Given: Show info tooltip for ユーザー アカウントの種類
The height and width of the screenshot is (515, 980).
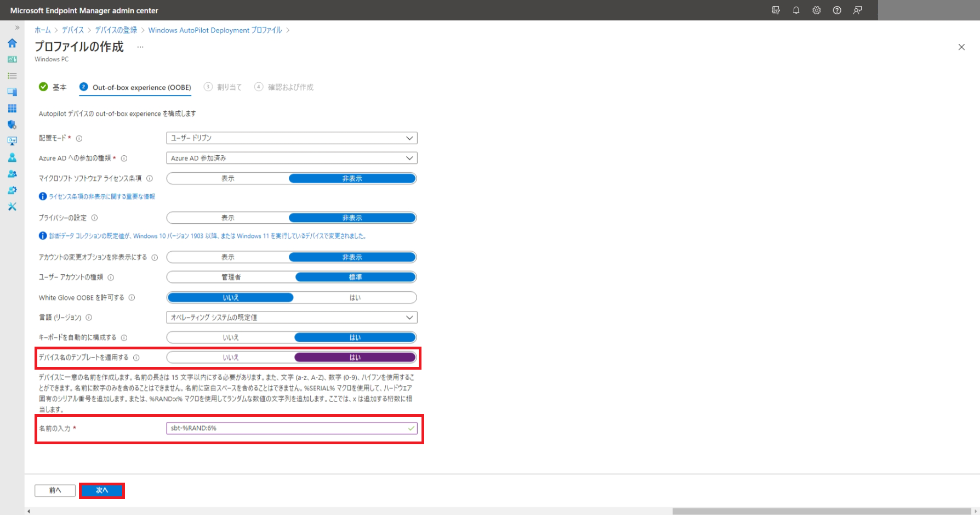Looking at the screenshot, I should point(111,278).
